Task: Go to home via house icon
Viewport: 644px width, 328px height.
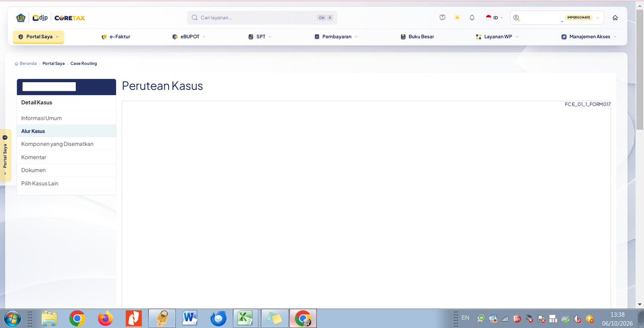Action: [x=615, y=18]
